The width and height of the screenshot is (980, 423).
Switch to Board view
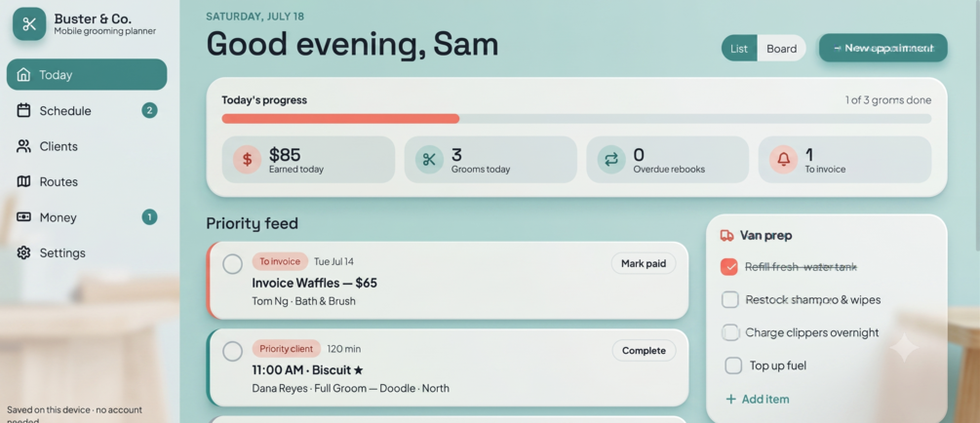[x=781, y=48]
